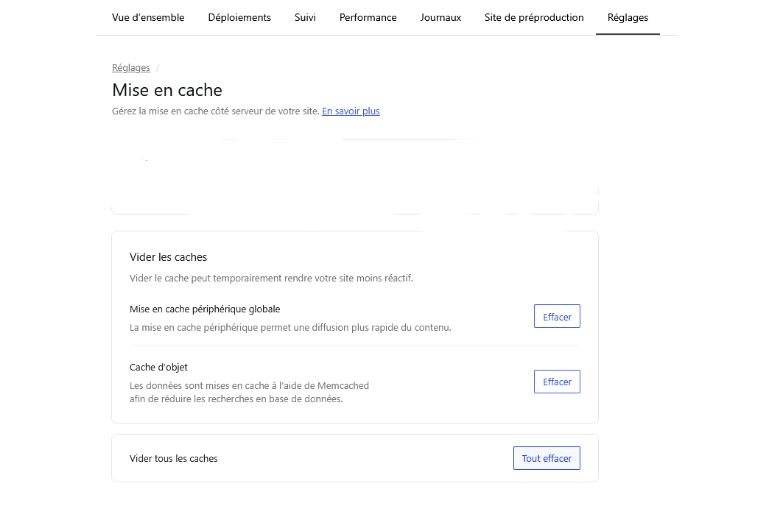Click the Mise en cache périphérique globale label
This screenshot has width=774, height=523.
(x=204, y=309)
